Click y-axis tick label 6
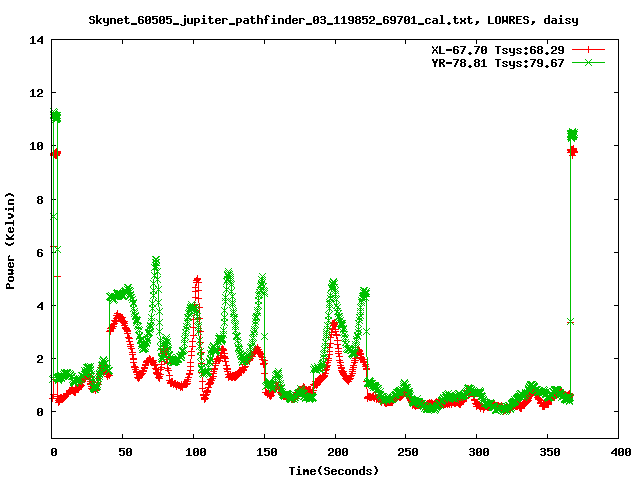The image size is (640, 480). (x=40, y=253)
